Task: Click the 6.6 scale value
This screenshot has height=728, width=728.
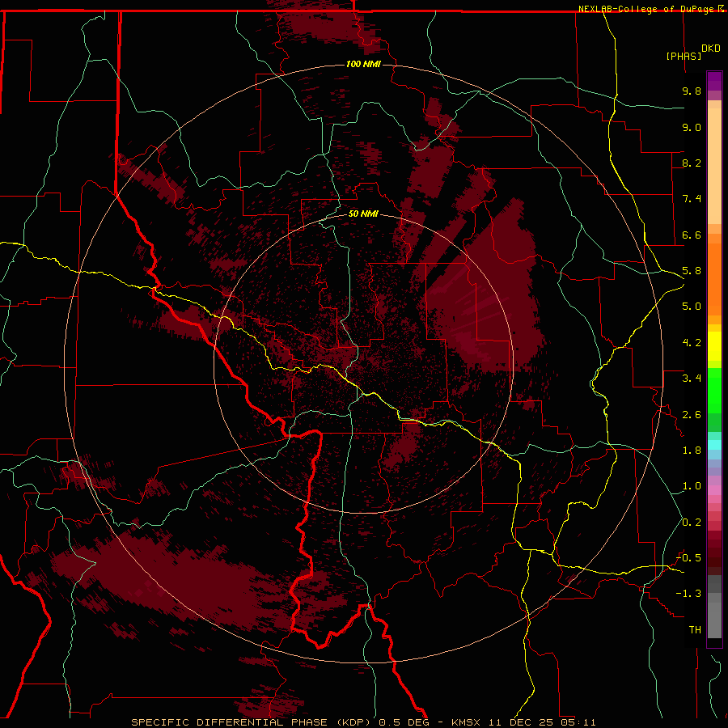Action: point(692,235)
